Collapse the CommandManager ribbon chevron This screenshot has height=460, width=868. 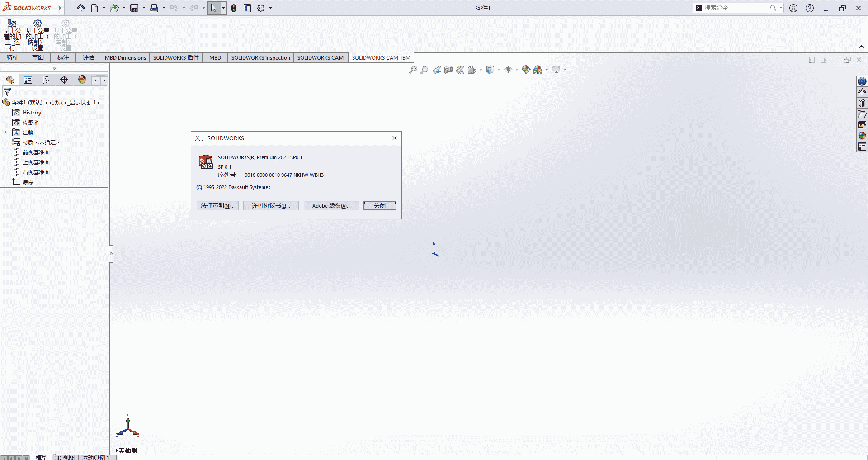pos(862,47)
